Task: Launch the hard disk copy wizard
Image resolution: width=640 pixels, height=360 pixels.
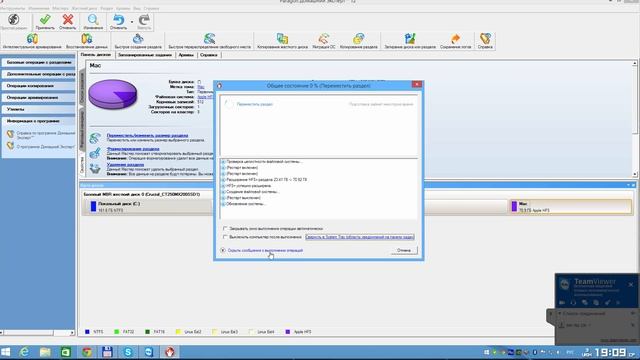Action: tap(282, 41)
